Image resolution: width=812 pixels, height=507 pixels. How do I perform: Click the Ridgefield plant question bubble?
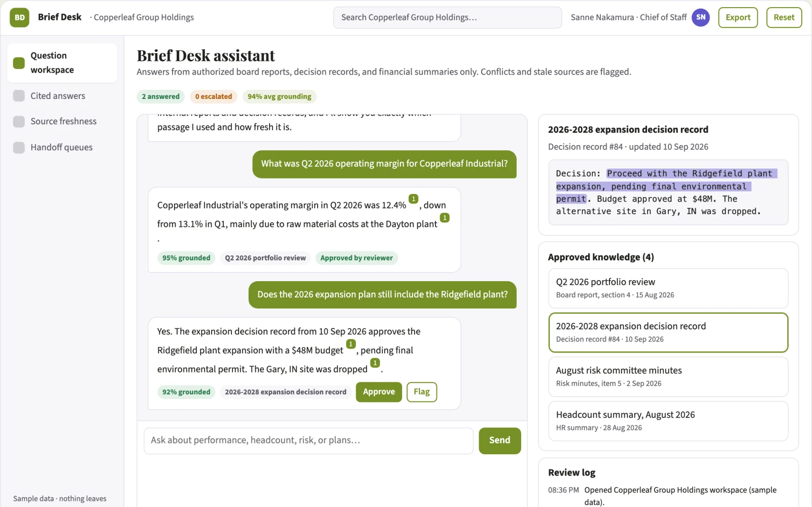click(383, 295)
